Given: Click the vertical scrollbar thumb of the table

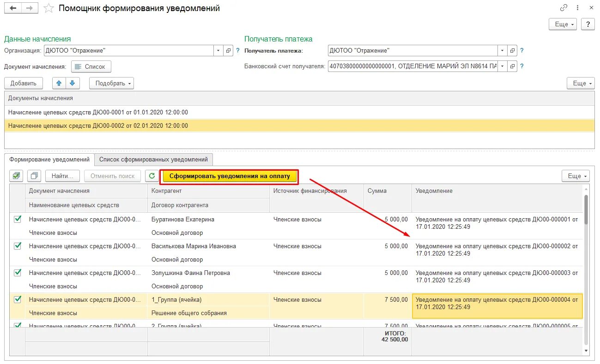Looking at the screenshot, I should (x=586, y=209).
